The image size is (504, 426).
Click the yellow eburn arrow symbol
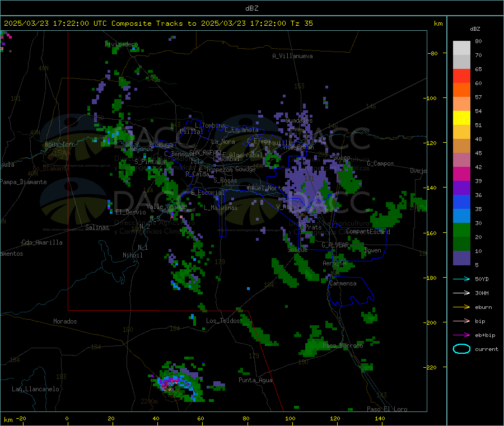pos(461,307)
